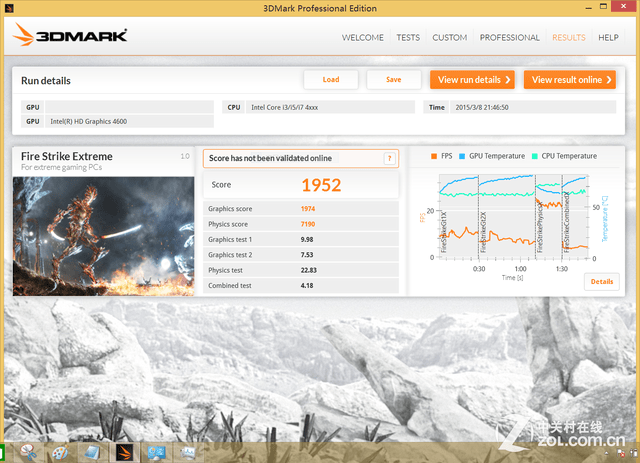Click the Run details heading

point(46,80)
